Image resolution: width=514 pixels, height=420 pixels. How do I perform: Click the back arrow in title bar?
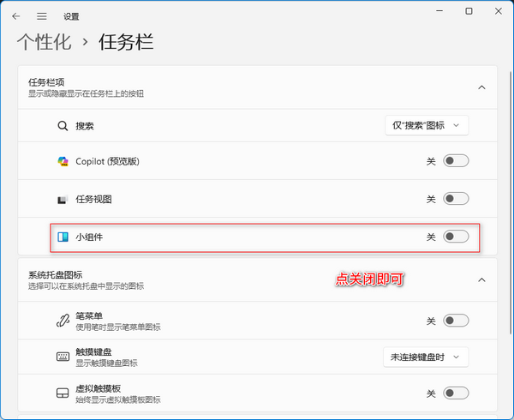click(x=15, y=15)
